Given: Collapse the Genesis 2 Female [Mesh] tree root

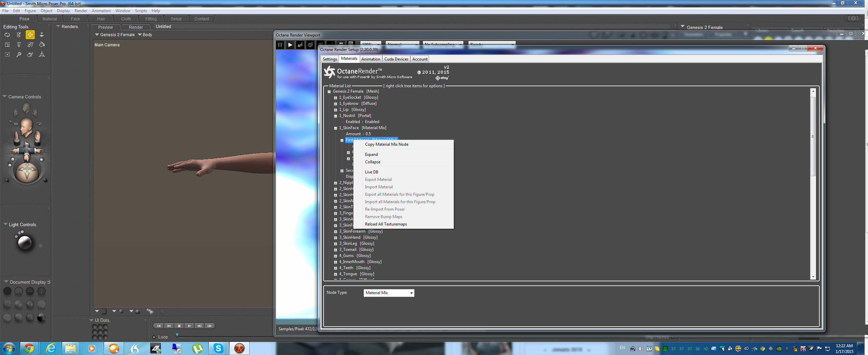Looking at the screenshot, I should (x=329, y=92).
